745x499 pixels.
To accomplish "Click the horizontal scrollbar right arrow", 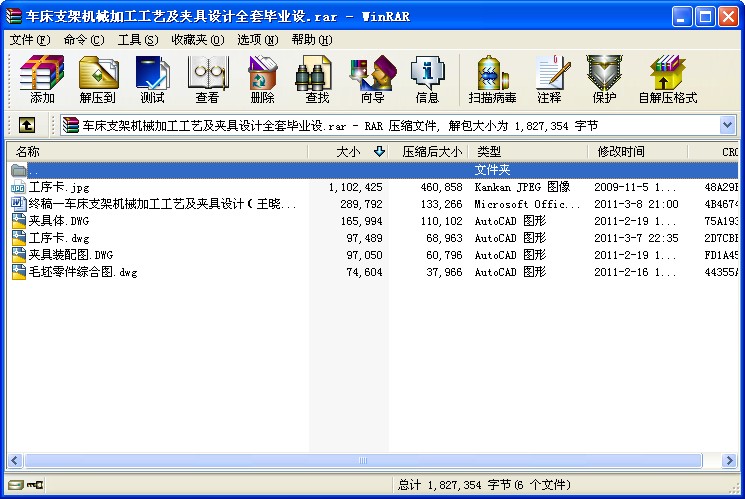I will coord(729,460).
